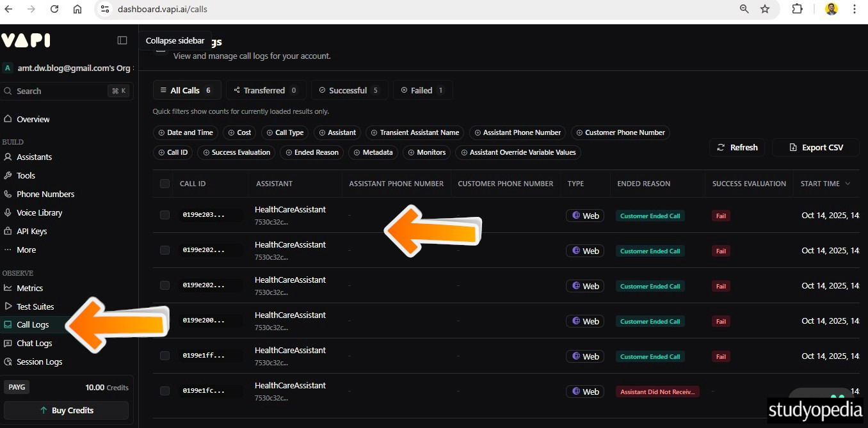
Task: Select all calls via header checkbox
Action: [x=165, y=183]
